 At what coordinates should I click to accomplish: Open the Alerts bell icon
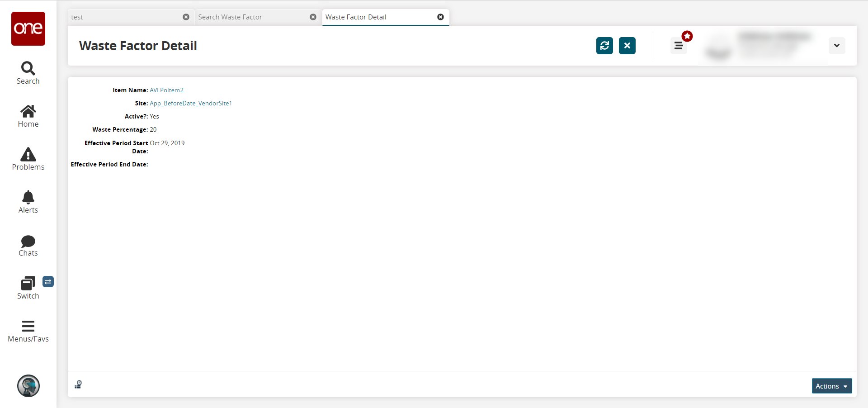click(28, 202)
